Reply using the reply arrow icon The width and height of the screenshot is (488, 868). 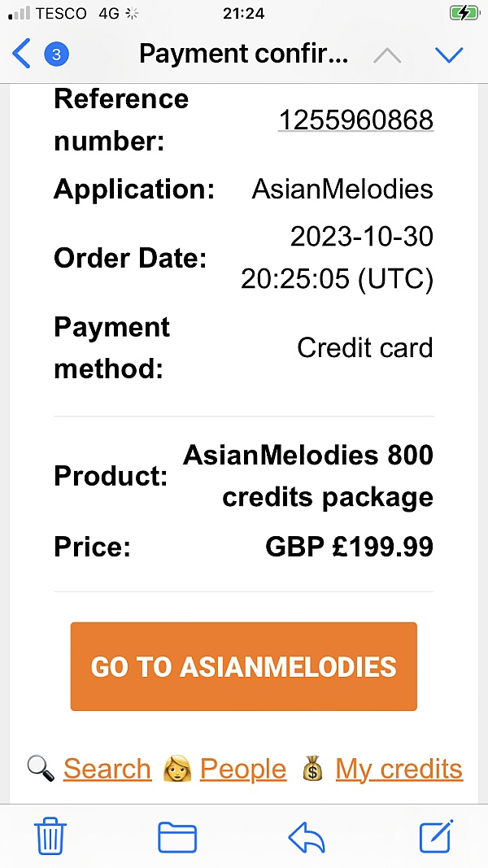tap(307, 836)
